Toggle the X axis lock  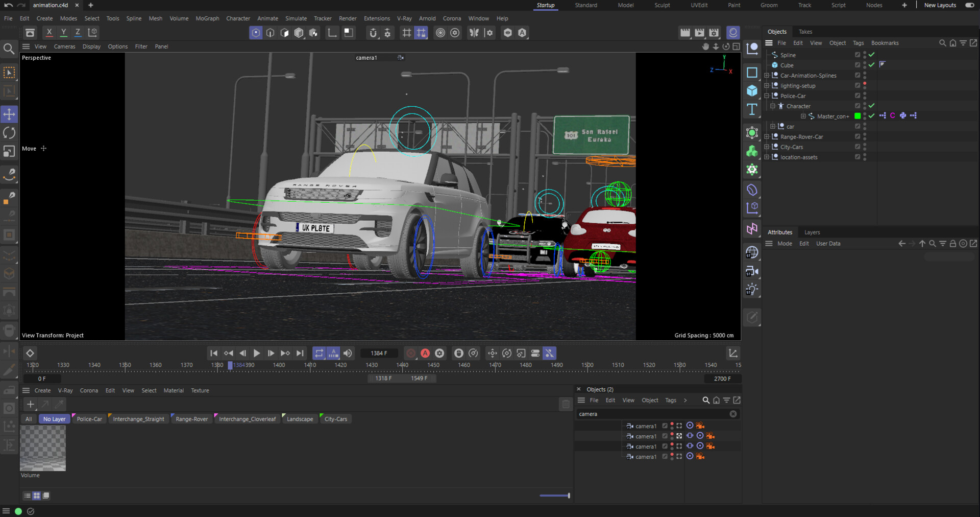click(50, 32)
